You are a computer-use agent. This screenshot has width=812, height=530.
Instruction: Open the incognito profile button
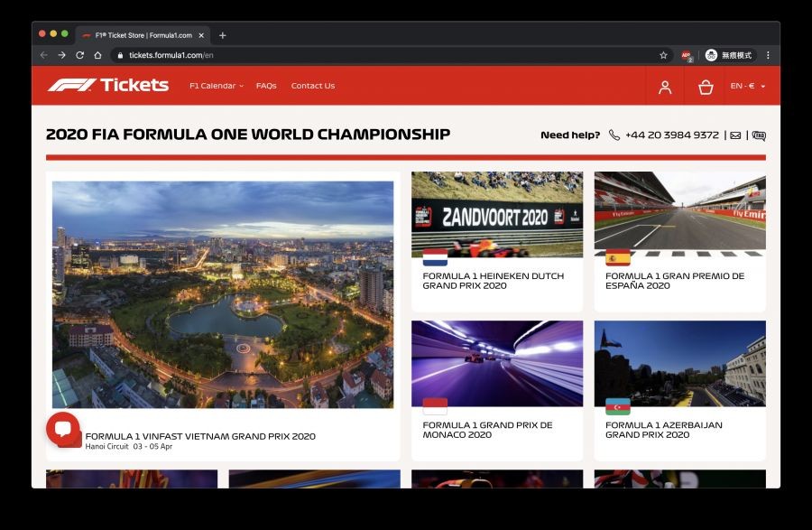click(729, 55)
